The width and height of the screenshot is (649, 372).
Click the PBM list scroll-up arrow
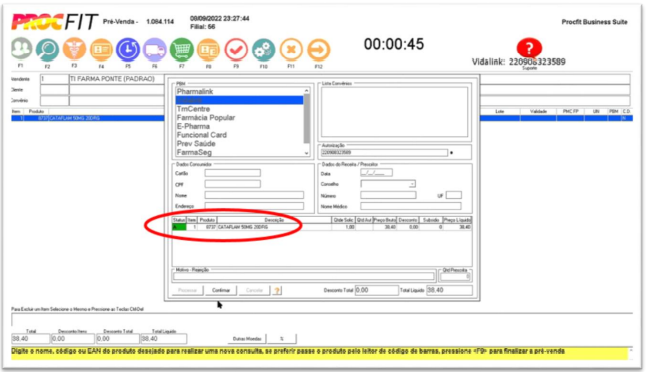tap(307, 91)
